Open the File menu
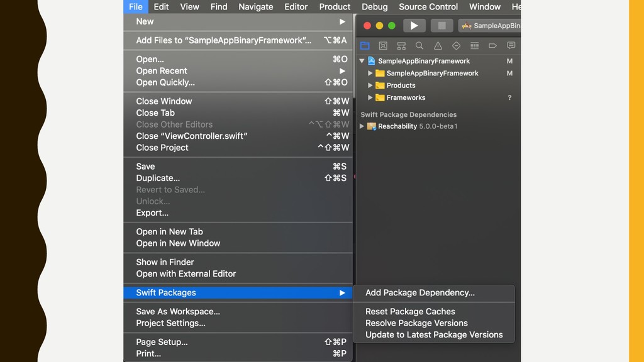Viewport: 644px width, 362px height. click(x=136, y=6)
